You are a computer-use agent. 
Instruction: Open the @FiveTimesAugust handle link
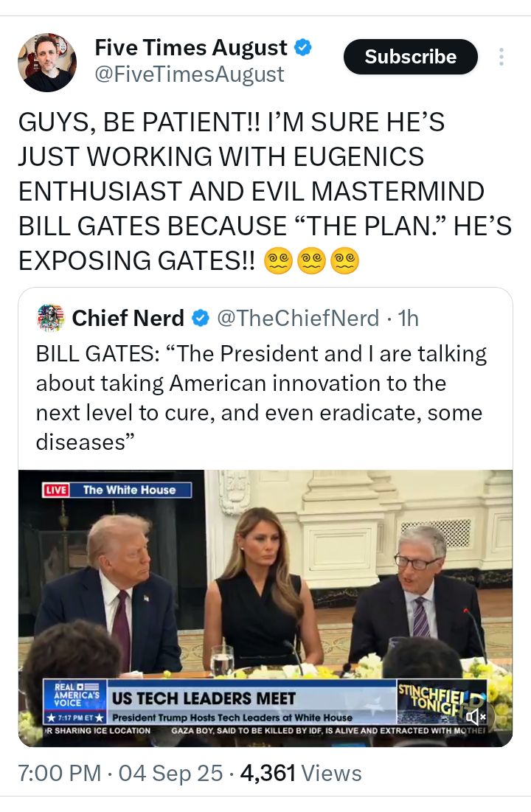[x=189, y=74]
